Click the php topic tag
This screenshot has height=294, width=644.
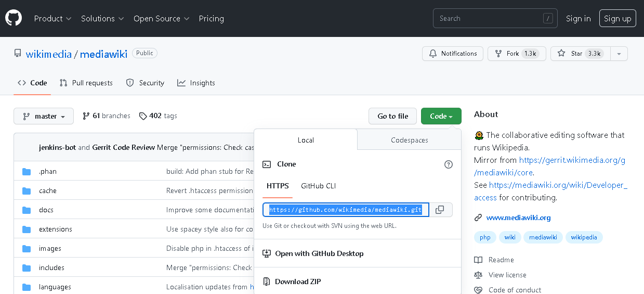point(485,238)
